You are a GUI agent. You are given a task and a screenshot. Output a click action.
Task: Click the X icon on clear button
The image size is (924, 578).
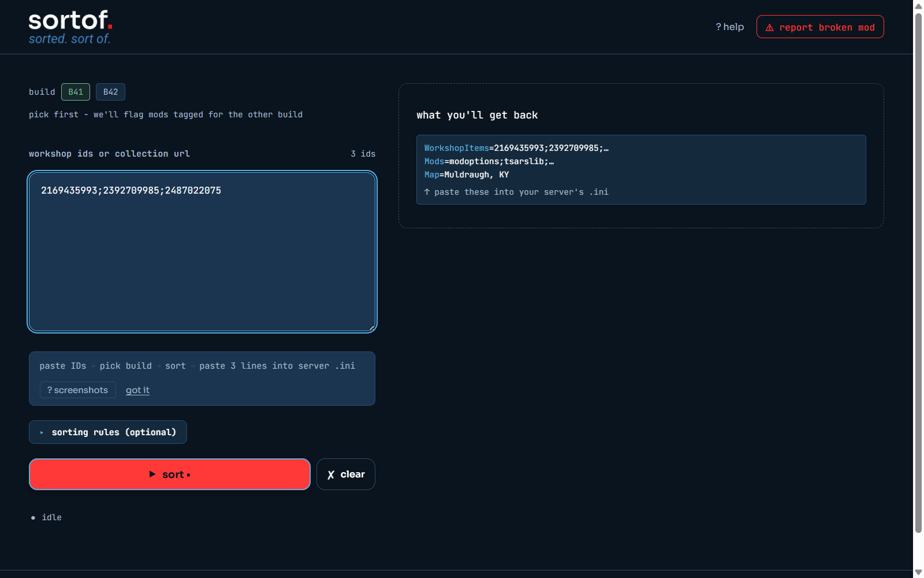[331, 475]
